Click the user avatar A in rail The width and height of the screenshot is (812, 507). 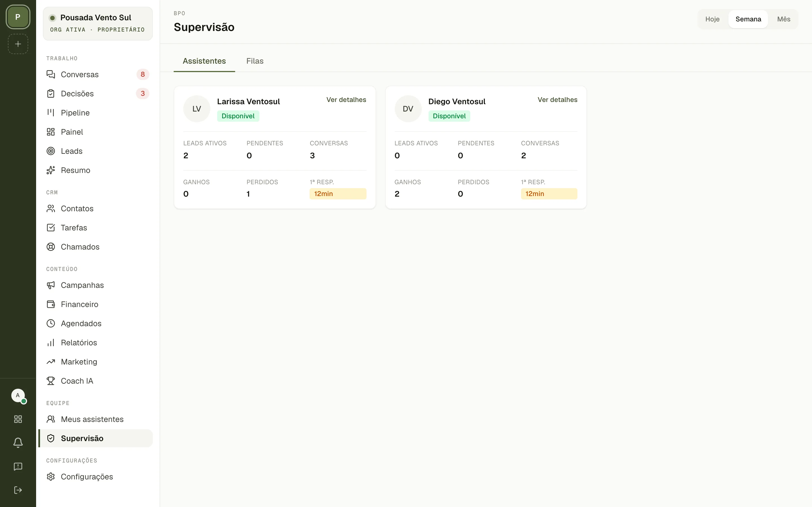[x=18, y=396]
